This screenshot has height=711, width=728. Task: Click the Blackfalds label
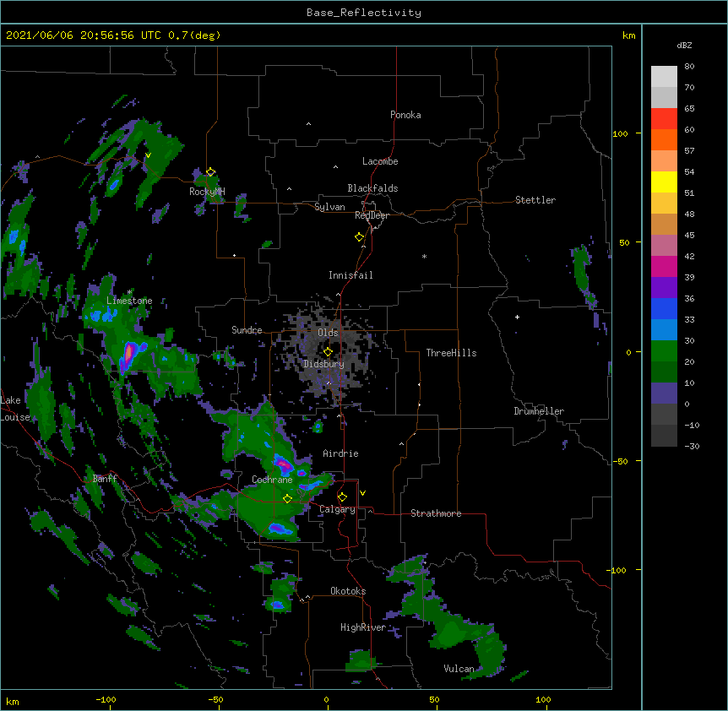pos(372,188)
